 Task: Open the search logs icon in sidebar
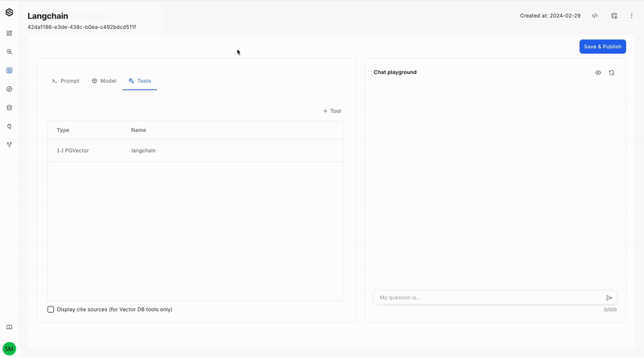coord(9,51)
